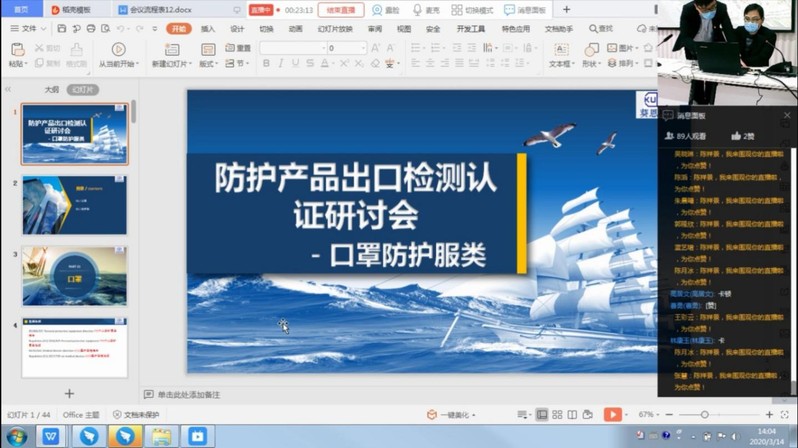This screenshot has width=798, height=448.
Task: Click the orange slideshow play button in status bar
Action: 612,414
